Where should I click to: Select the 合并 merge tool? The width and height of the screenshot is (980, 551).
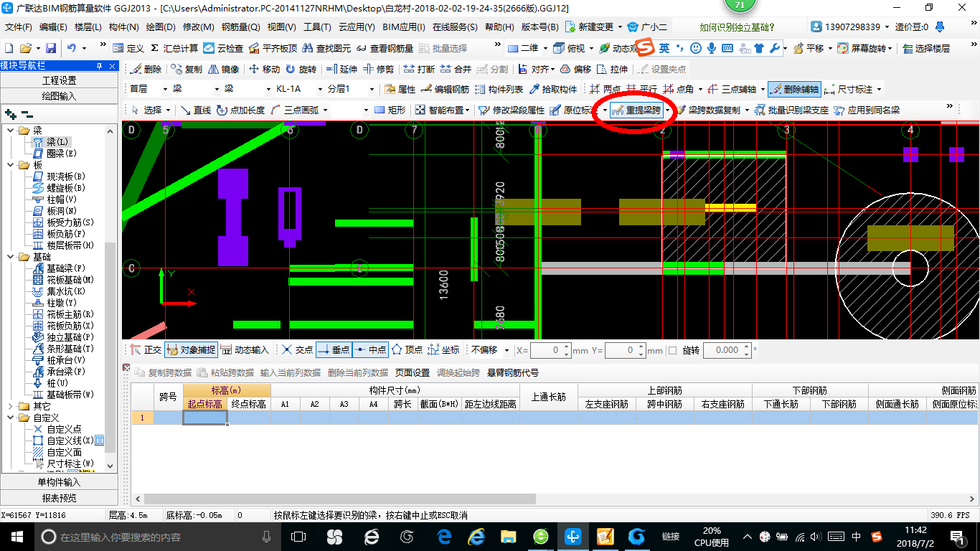click(456, 70)
